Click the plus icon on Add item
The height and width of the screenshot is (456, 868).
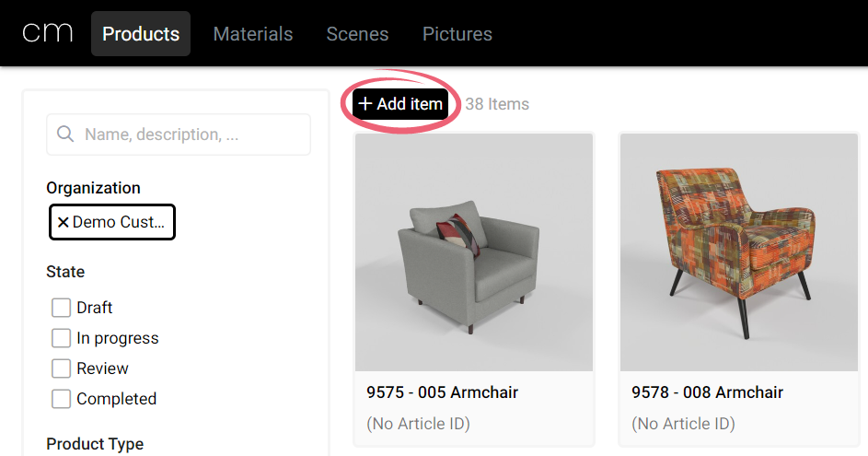point(365,104)
